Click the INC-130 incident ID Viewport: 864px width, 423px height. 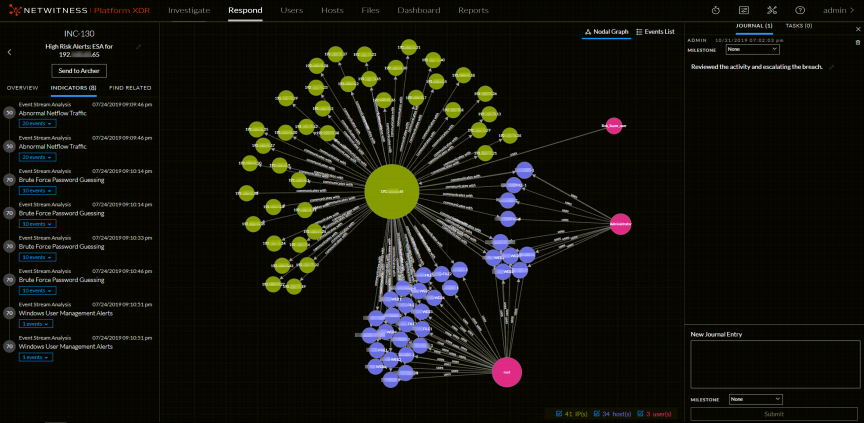pyautogui.click(x=79, y=34)
